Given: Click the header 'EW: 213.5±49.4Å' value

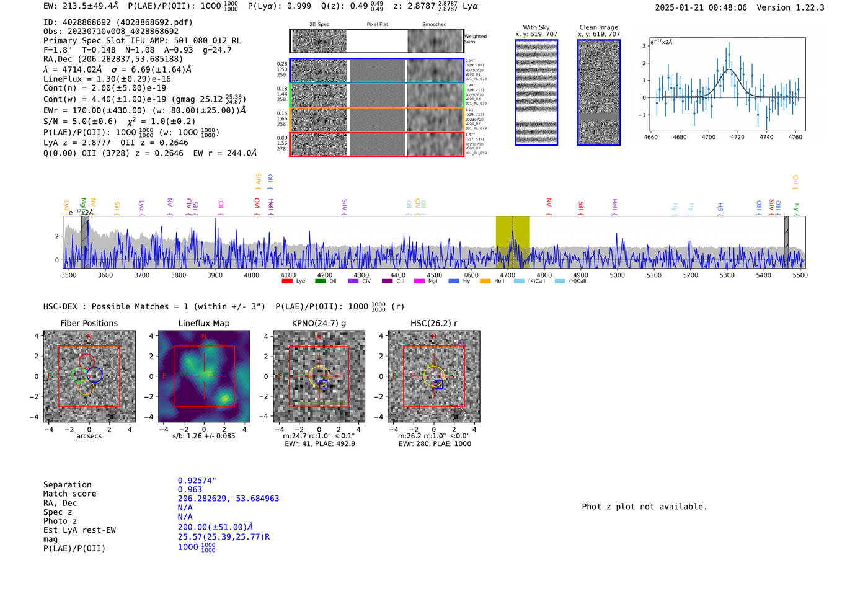Looking at the screenshot, I should coord(81,6).
